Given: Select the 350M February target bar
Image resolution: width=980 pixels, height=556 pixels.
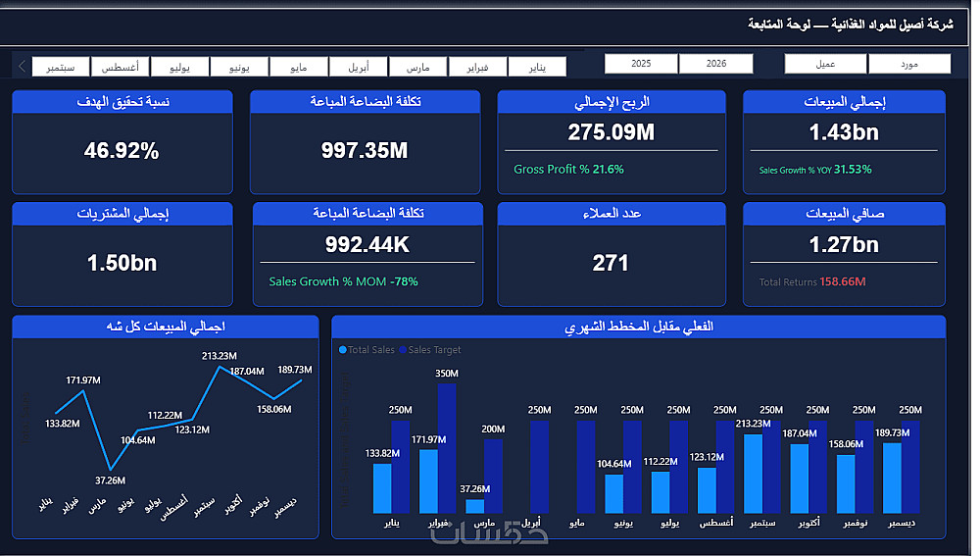Looking at the screenshot, I should point(446,448).
